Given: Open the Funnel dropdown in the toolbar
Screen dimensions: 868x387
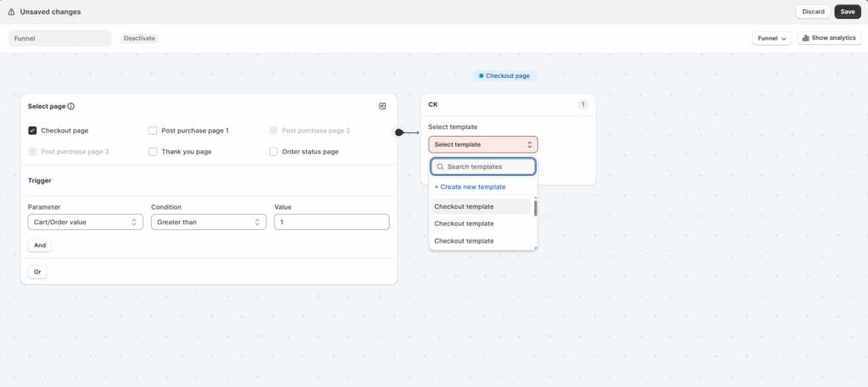Looking at the screenshot, I should (771, 38).
